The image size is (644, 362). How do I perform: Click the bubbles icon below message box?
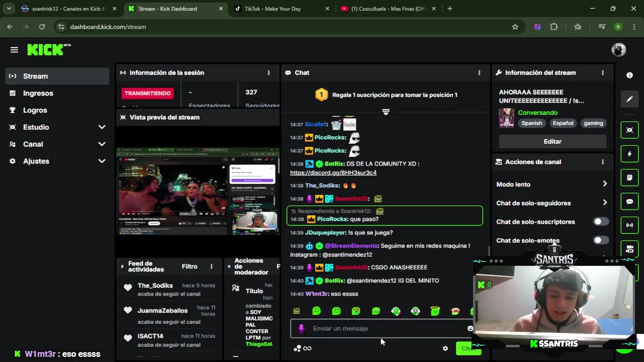coord(297,348)
